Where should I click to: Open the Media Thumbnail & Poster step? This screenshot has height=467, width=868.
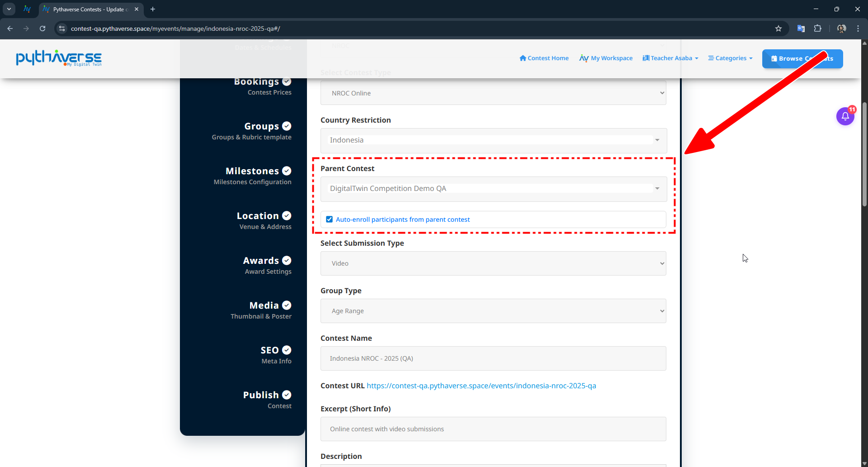pos(261,310)
